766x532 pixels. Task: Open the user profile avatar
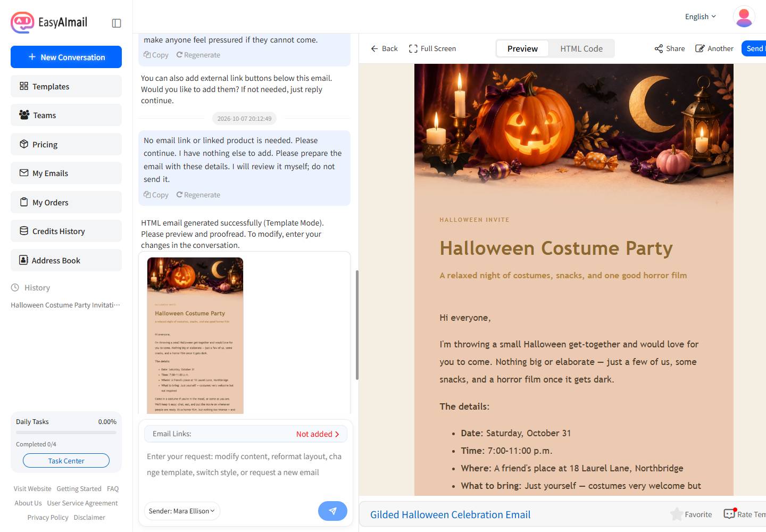tap(744, 16)
